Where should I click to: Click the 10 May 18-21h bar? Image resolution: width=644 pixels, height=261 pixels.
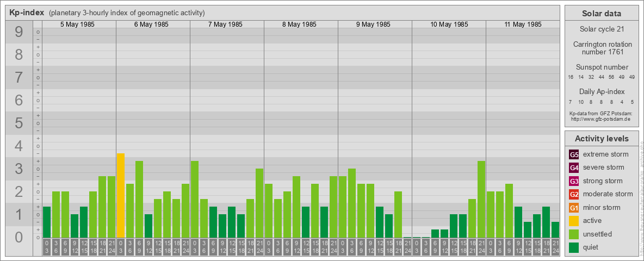point(472,219)
